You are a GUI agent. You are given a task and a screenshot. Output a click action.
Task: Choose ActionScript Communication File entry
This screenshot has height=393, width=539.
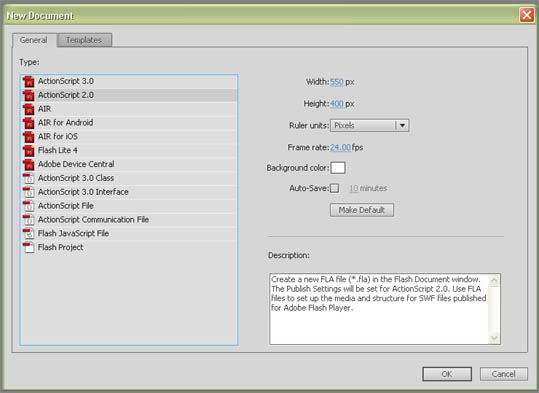(x=129, y=220)
